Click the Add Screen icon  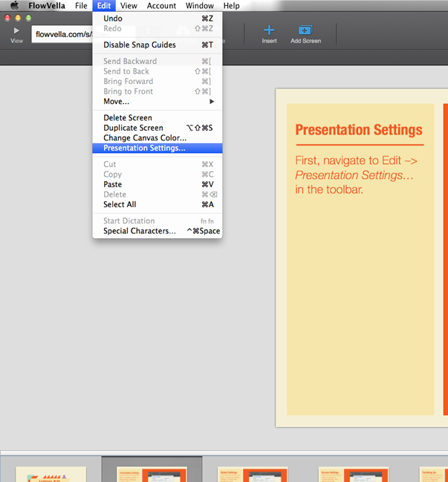(x=305, y=30)
